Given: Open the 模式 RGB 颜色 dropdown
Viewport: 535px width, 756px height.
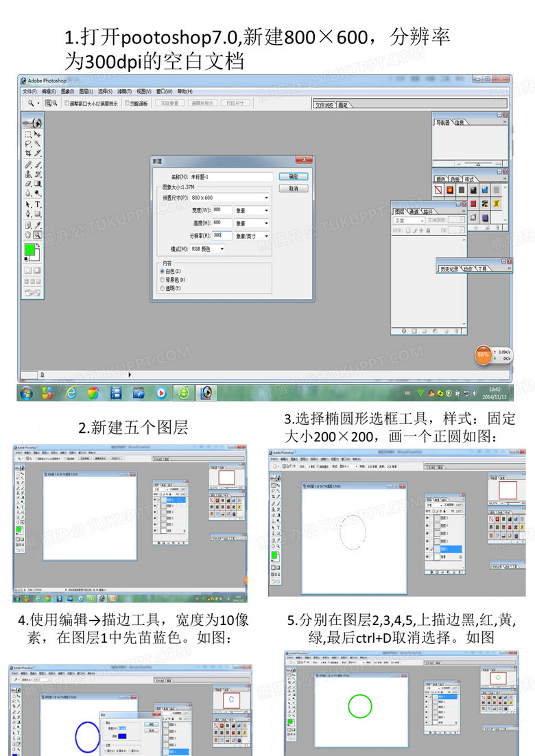Looking at the screenshot, I should click(x=207, y=249).
